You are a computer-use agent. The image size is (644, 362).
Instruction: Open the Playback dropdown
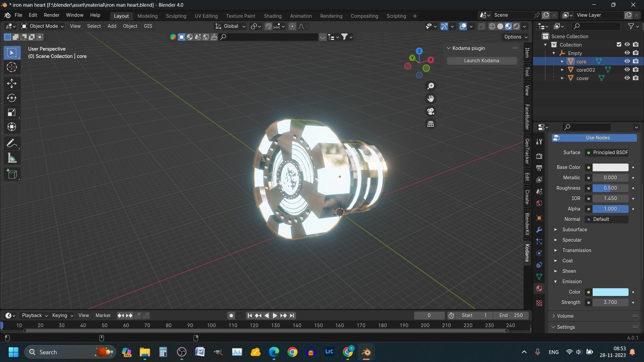[x=35, y=315]
